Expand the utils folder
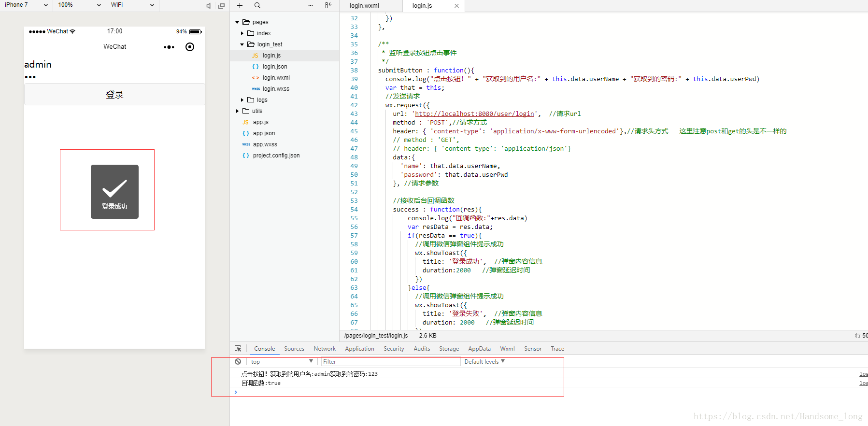The width and height of the screenshot is (868, 426). [237, 111]
